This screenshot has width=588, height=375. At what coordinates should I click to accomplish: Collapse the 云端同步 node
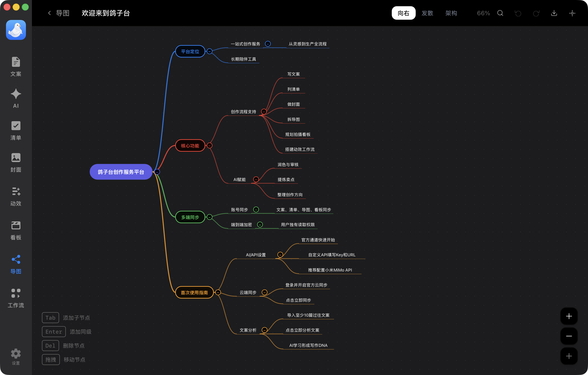tap(264, 292)
